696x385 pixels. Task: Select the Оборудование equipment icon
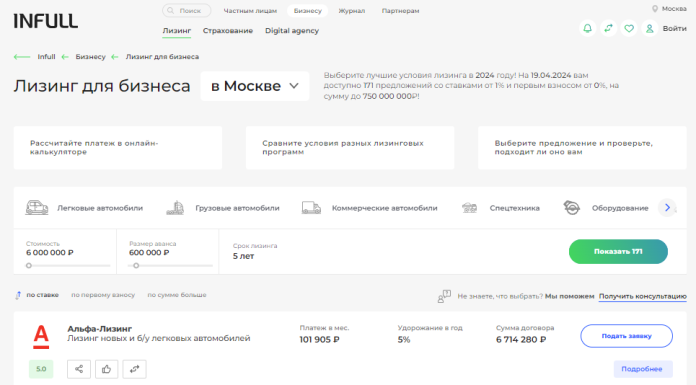coord(572,208)
